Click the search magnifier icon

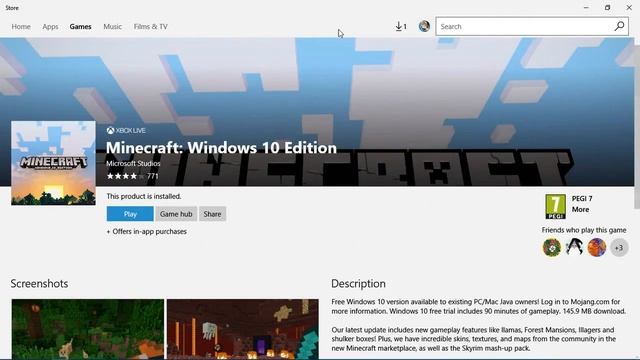pos(619,26)
